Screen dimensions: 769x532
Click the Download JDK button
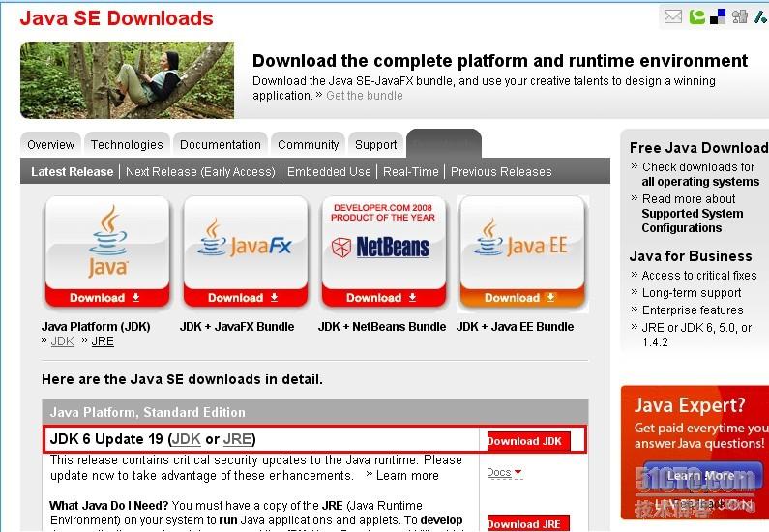point(528,441)
